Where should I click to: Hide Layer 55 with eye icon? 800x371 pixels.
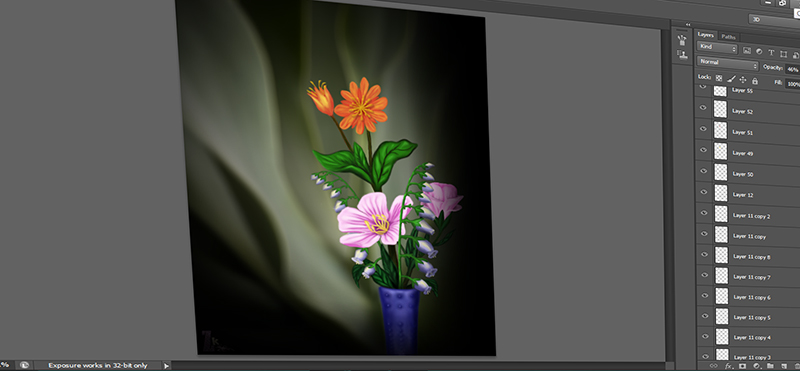click(703, 87)
